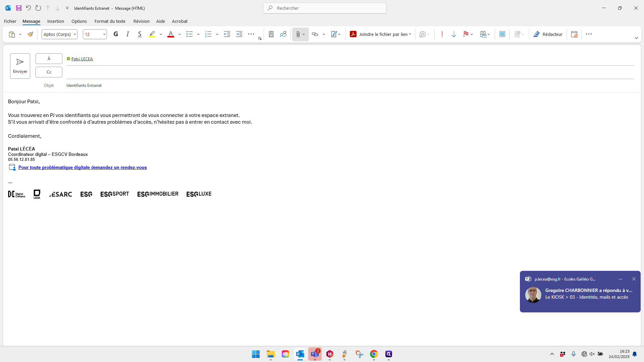The width and height of the screenshot is (644, 362).
Task: Apply yellow text highlight color
Action: pyautogui.click(x=152, y=34)
